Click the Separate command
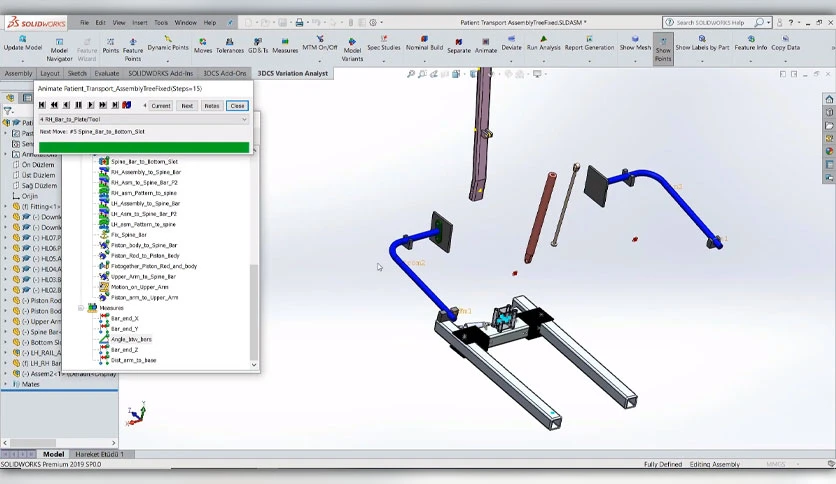Screen dimensions: 836x484 [459, 46]
